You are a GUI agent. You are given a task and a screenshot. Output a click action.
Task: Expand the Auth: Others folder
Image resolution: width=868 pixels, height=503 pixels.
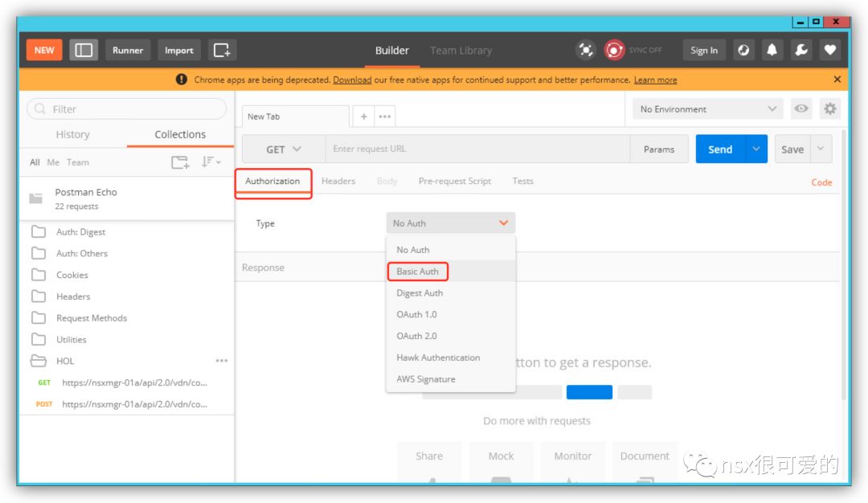coord(127,253)
